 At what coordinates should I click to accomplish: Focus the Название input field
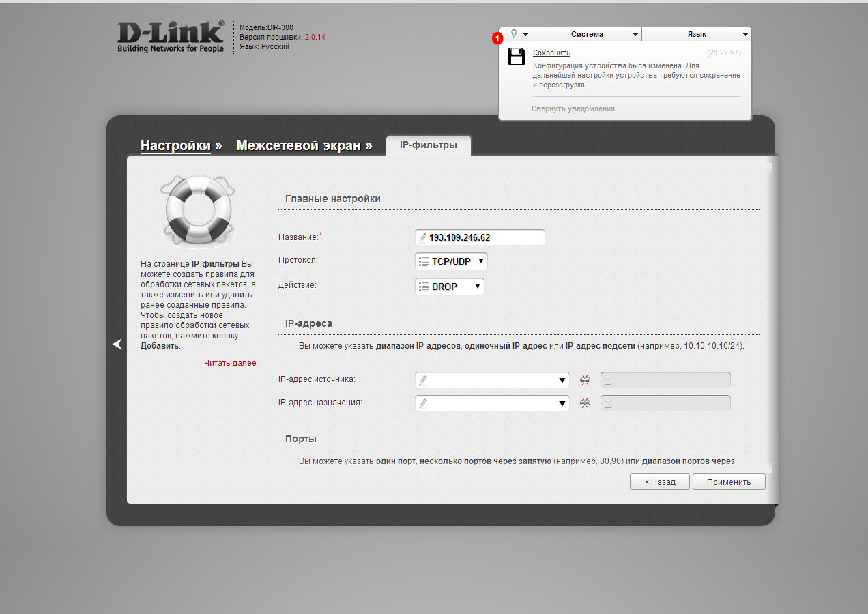click(480, 237)
